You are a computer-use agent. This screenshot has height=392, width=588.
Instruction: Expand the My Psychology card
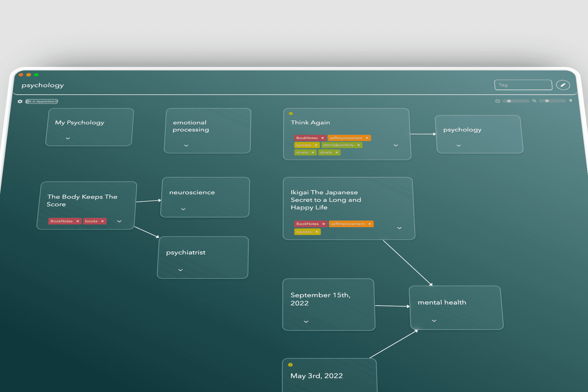point(68,138)
